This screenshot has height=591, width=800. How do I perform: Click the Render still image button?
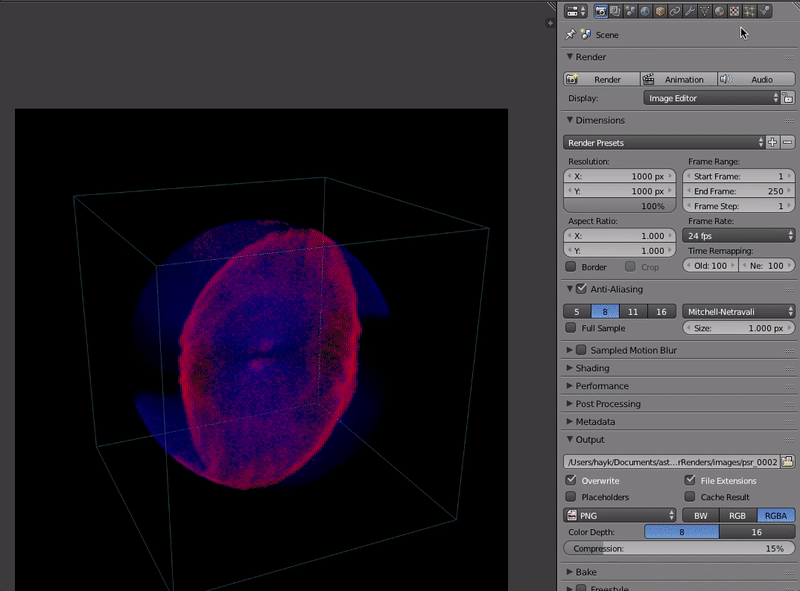(602, 79)
